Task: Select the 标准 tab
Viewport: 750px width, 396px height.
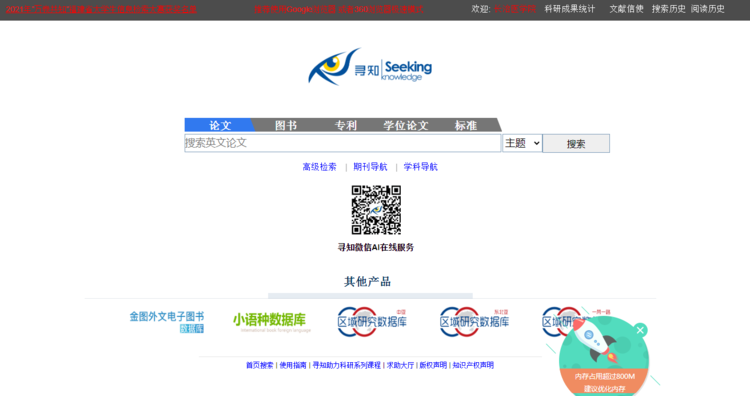Action: (x=466, y=125)
